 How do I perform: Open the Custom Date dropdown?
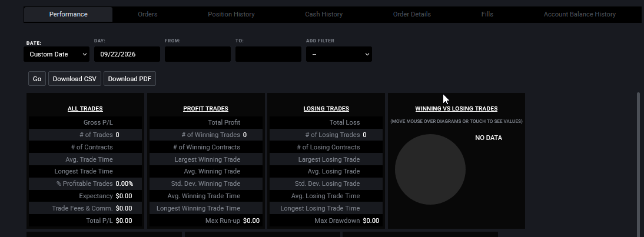coord(57,54)
